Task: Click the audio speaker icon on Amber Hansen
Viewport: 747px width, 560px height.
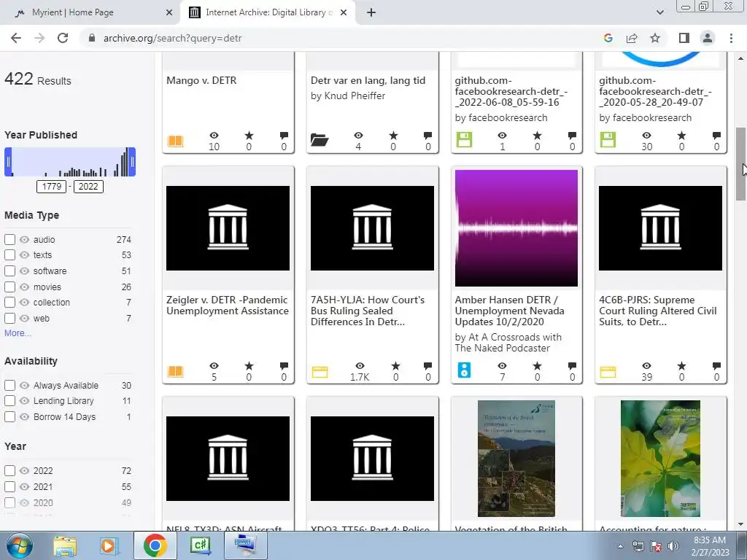Action: [x=464, y=370]
